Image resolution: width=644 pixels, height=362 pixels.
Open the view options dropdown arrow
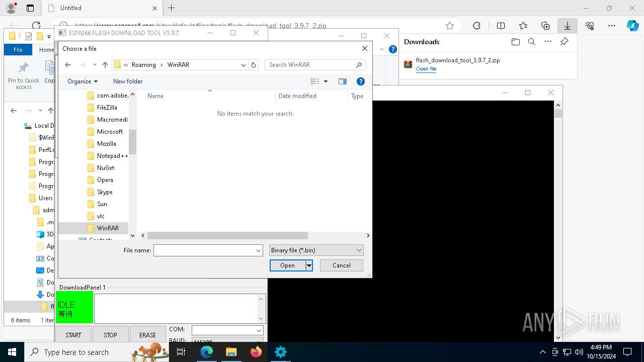click(326, 81)
